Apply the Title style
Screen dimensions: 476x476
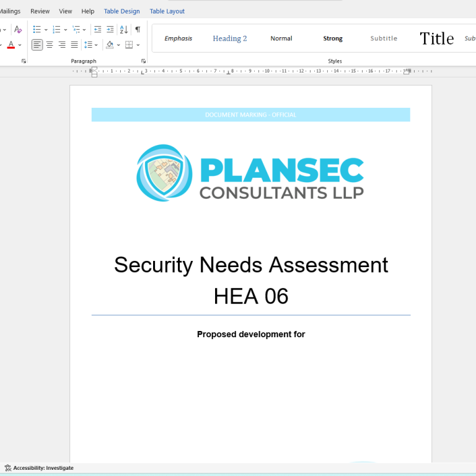tap(436, 38)
